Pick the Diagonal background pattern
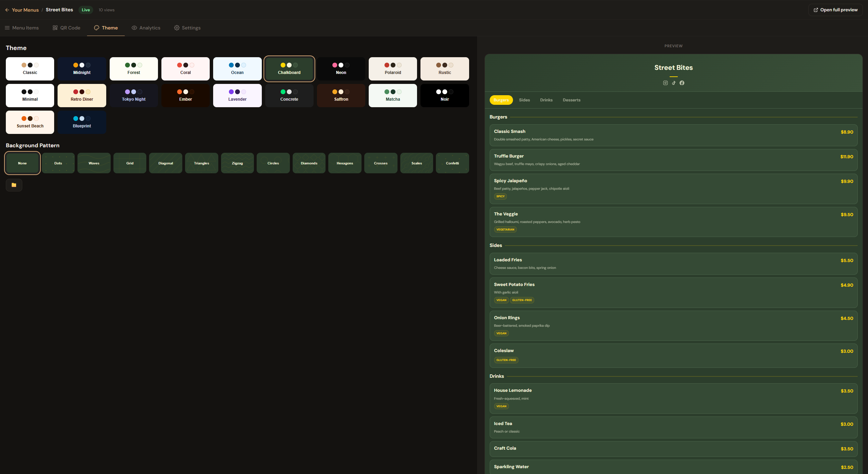This screenshot has width=868, height=474. tap(166, 163)
